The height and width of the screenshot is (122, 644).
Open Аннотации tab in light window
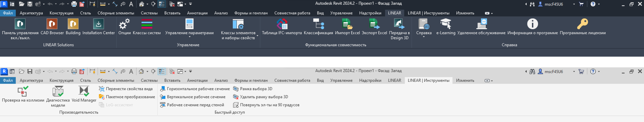[x=197, y=80]
